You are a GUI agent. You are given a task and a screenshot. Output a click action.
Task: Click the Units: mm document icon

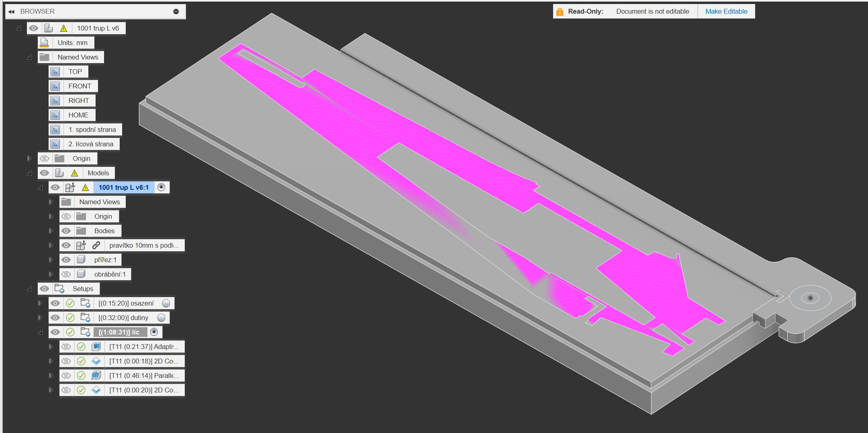[45, 43]
